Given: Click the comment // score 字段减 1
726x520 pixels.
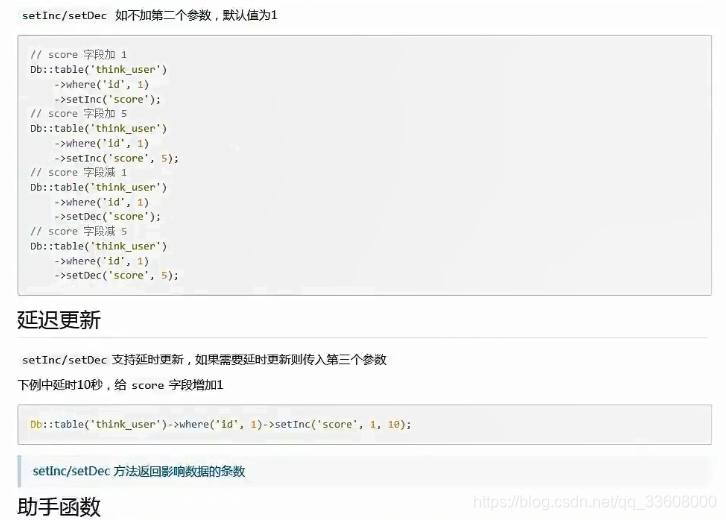Looking at the screenshot, I should (78, 172).
